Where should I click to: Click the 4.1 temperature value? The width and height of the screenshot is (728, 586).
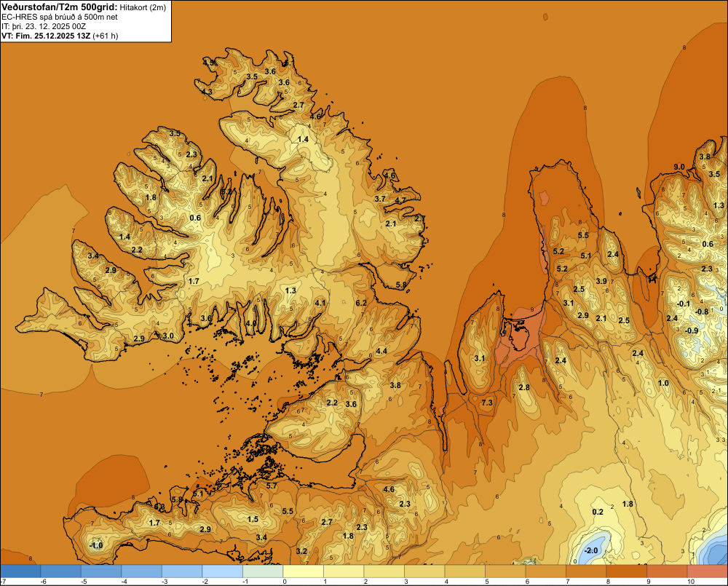tap(320, 303)
